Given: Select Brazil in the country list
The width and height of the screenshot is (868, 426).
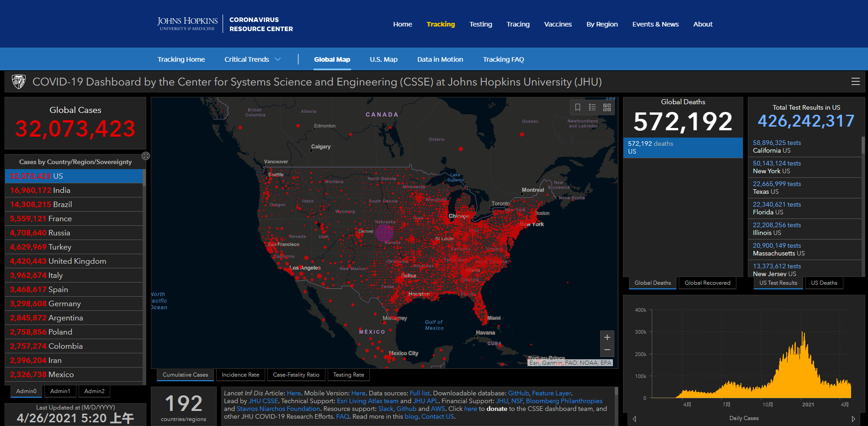Looking at the screenshot, I should tap(74, 204).
